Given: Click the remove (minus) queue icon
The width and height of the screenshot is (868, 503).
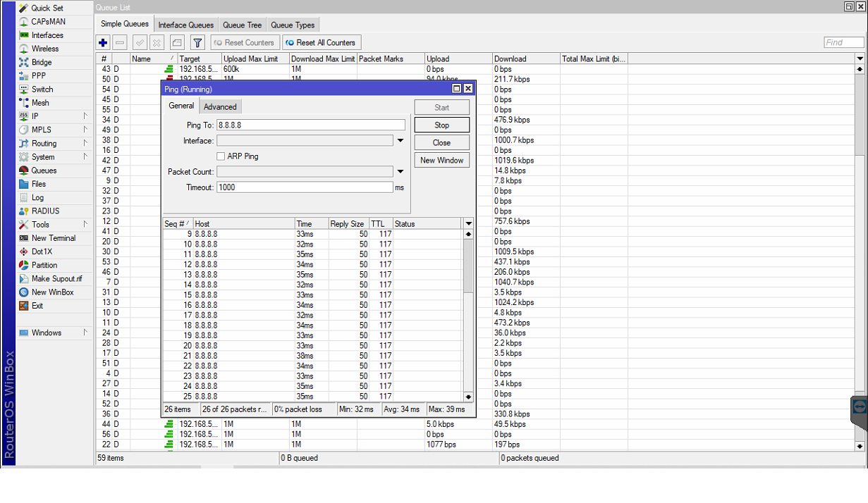Looking at the screenshot, I should (120, 43).
